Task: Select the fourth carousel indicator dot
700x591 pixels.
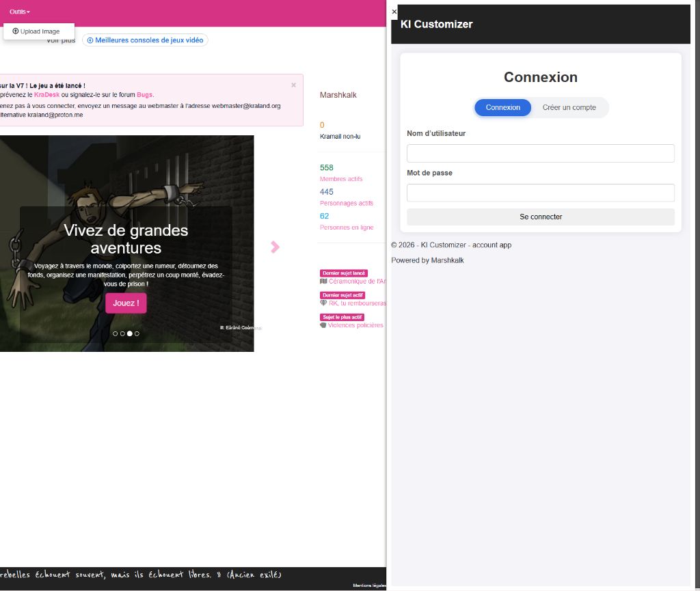Action: [137, 333]
